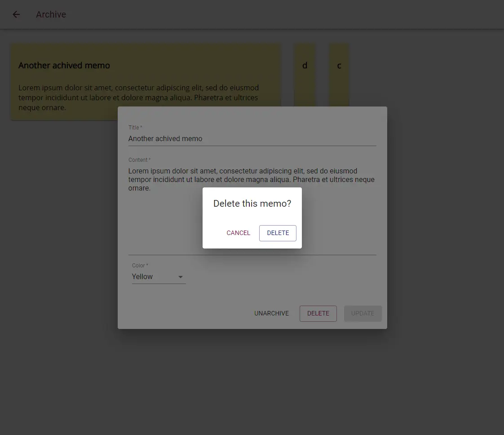Click the UNARCHIVE button

tap(271, 313)
